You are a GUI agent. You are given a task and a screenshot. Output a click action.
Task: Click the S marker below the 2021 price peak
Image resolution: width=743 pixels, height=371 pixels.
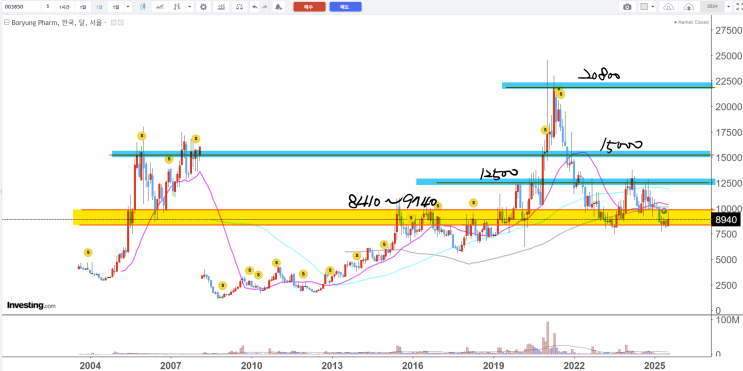[561, 94]
